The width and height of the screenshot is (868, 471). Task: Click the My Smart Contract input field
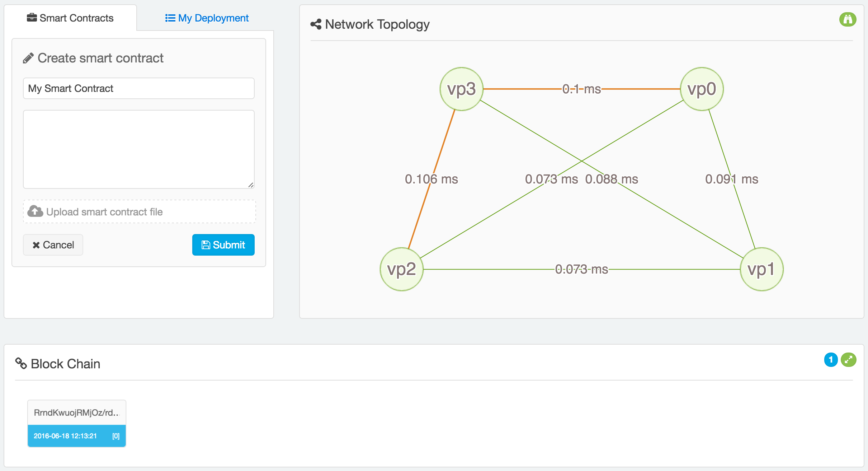(138, 88)
